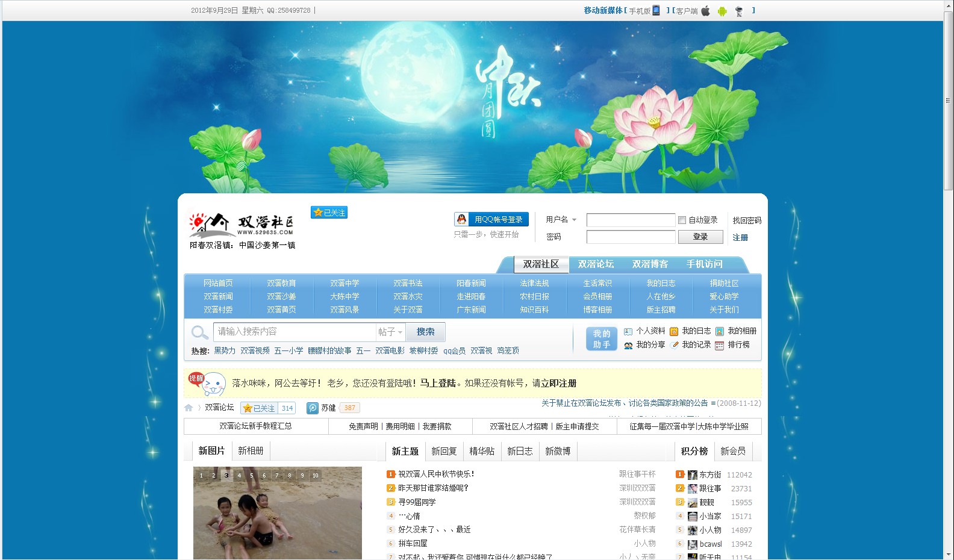Click the username input field
The image size is (954, 560).
click(x=631, y=220)
